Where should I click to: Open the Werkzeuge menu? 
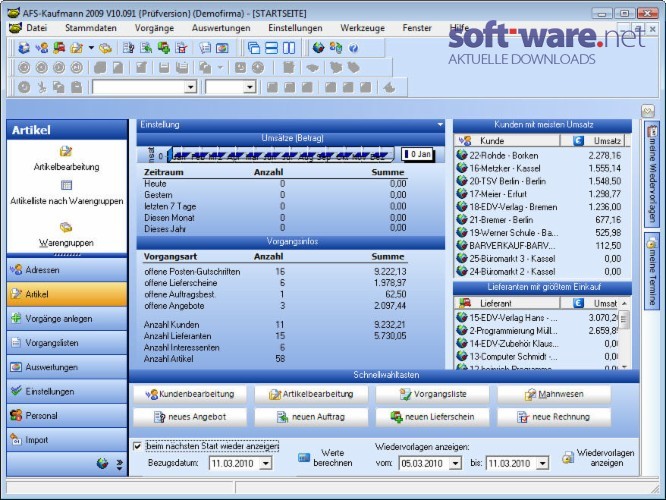coord(362,28)
